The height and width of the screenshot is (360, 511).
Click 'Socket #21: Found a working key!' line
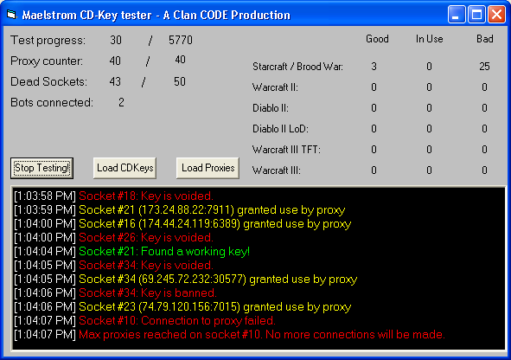point(132,251)
